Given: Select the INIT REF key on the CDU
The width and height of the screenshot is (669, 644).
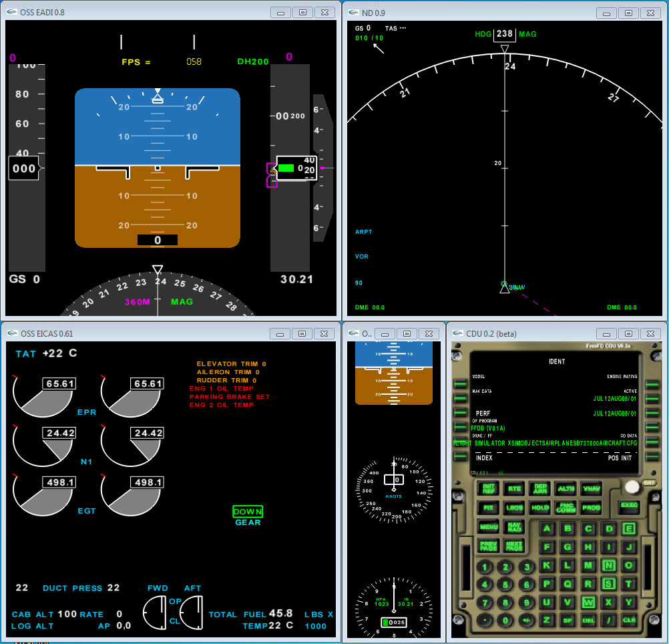Looking at the screenshot, I should click(x=489, y=488).
